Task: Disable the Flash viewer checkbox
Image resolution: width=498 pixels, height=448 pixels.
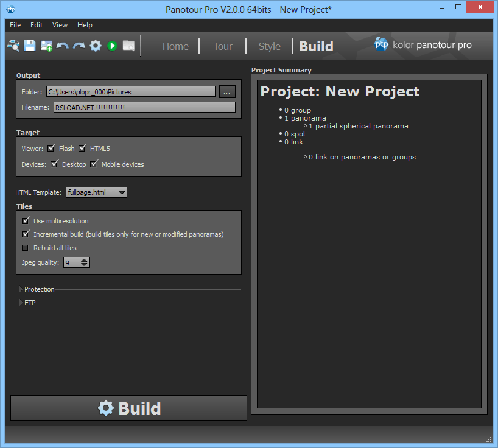Action: (x=51, y=148)
